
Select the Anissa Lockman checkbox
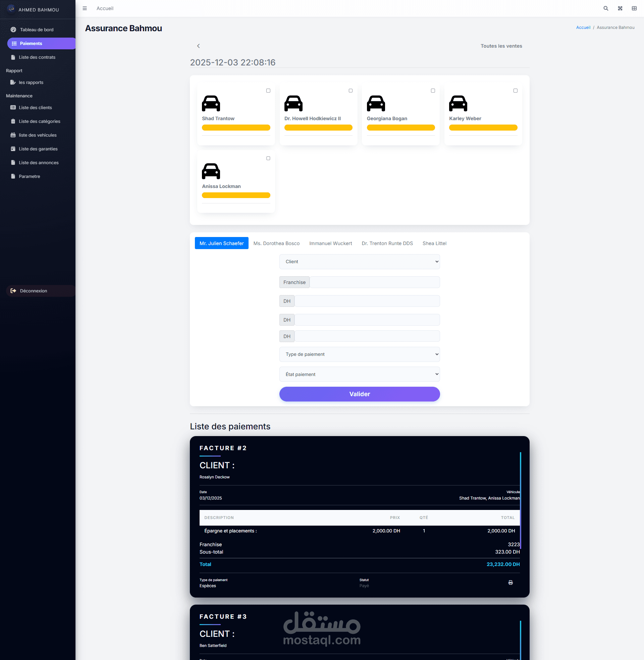268,158
